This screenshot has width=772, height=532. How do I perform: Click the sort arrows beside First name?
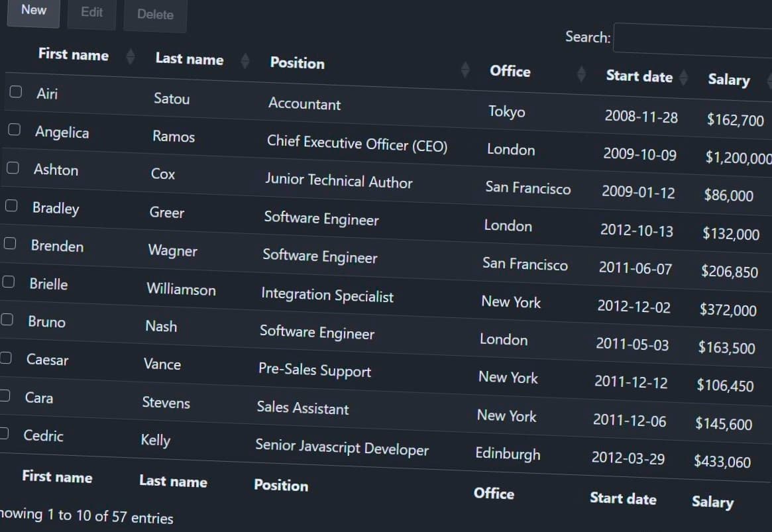click(131, 57)
